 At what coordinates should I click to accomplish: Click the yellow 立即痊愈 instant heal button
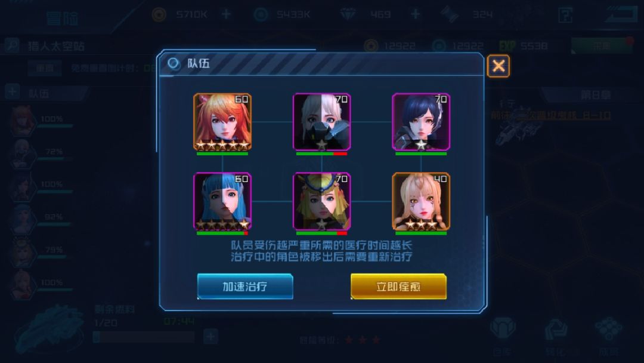tap(398, 286)
